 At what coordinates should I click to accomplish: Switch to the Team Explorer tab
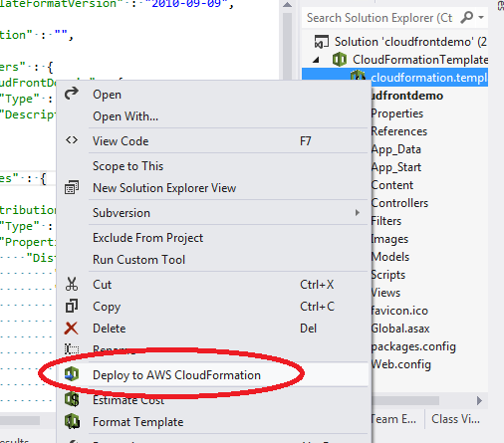pos(393,419)
